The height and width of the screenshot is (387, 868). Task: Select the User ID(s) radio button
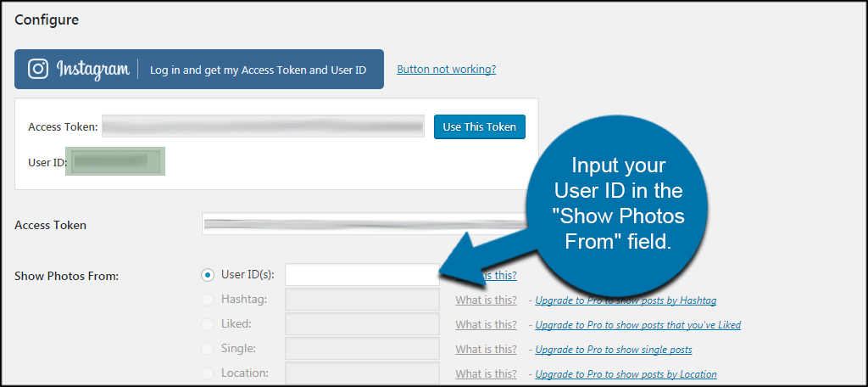(208, 275)
